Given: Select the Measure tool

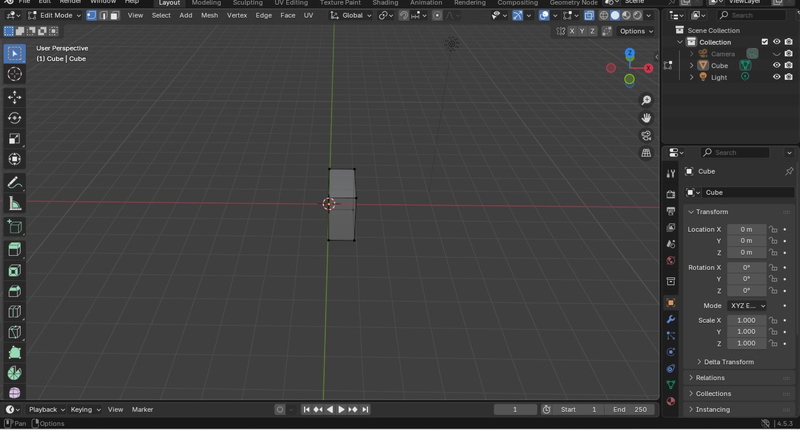Looking at the screenshot, I should pyautogui.click(x=14, y=204).
